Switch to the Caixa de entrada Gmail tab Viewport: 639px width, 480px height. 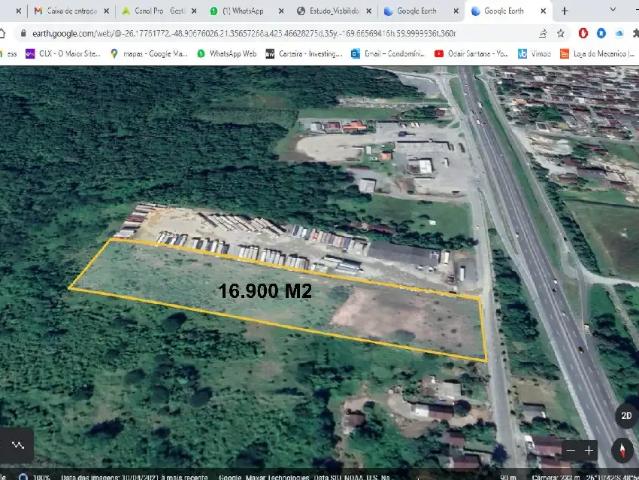[x=66, y=11]
